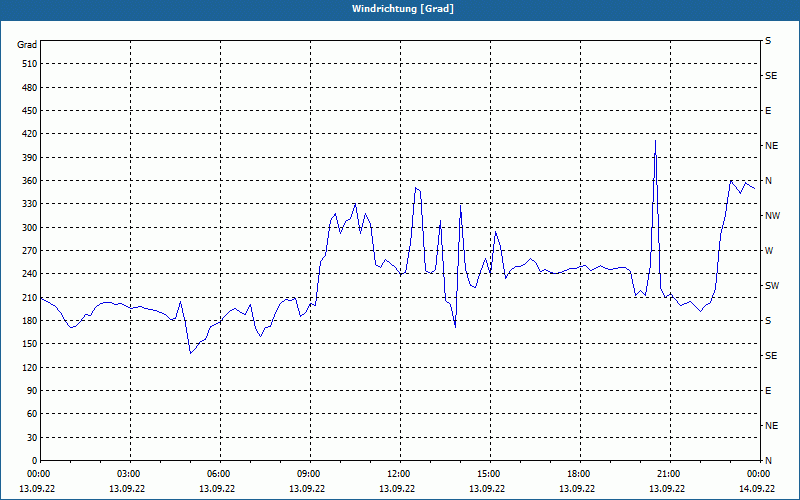
Task: Select the 480 value on the degree axis
Action: pos(29,87)
